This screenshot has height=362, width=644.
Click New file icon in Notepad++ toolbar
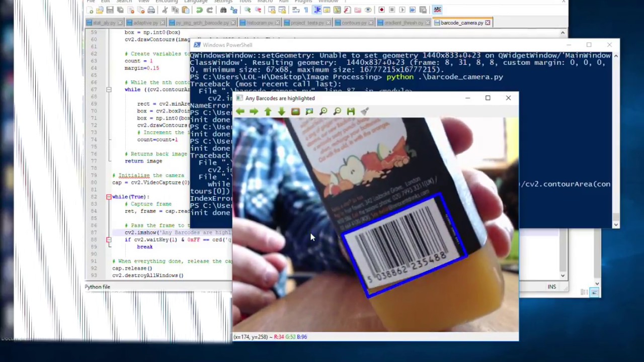[90, 10]
